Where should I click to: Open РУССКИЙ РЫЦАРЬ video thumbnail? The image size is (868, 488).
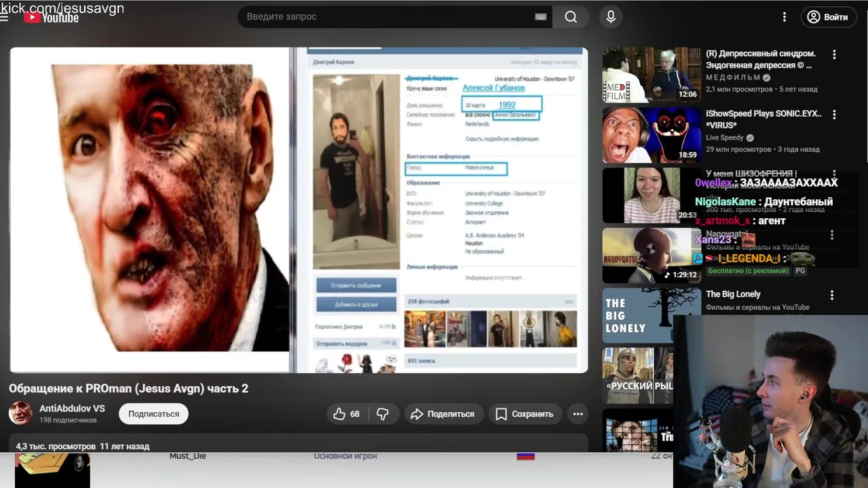637,375
